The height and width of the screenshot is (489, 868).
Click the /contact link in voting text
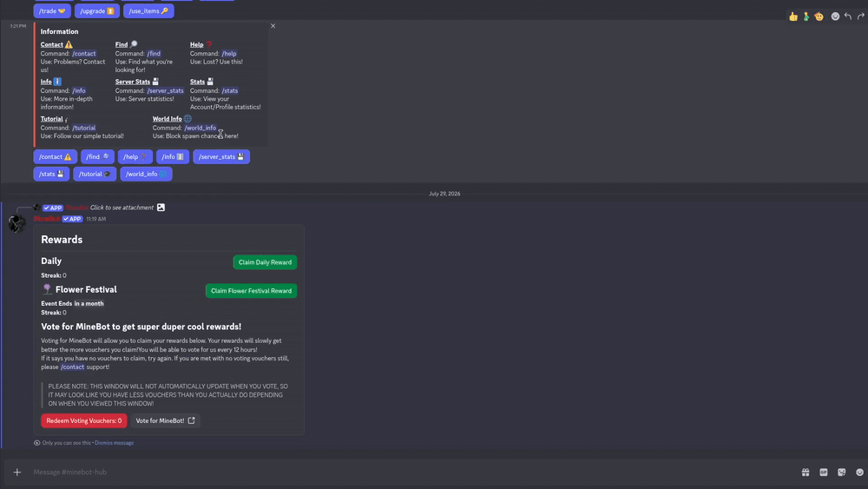click(73, 367)
